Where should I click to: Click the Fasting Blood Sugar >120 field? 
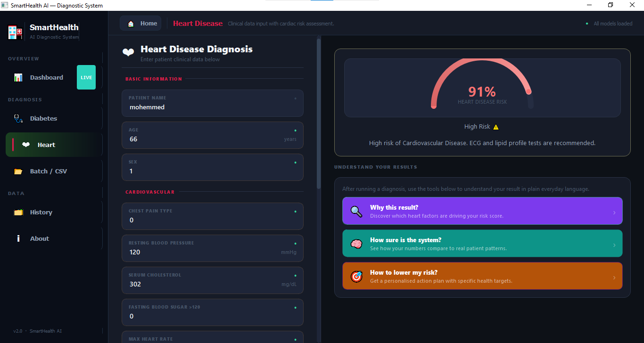coord(213,312)
